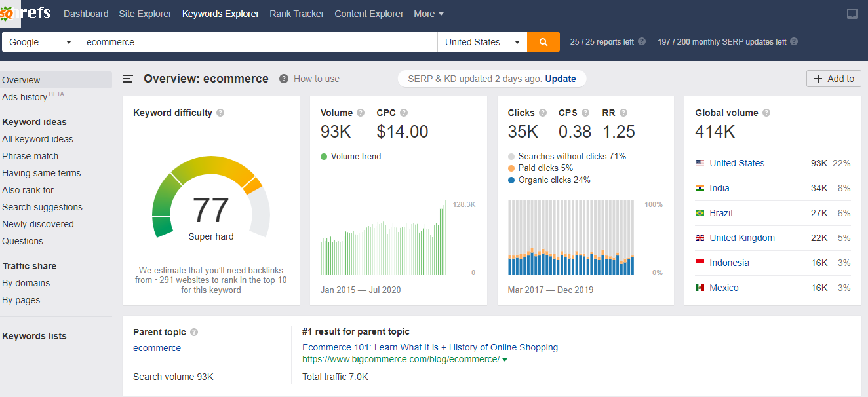
Task: Click the CPC help icon
Action: tap(404, 112)
